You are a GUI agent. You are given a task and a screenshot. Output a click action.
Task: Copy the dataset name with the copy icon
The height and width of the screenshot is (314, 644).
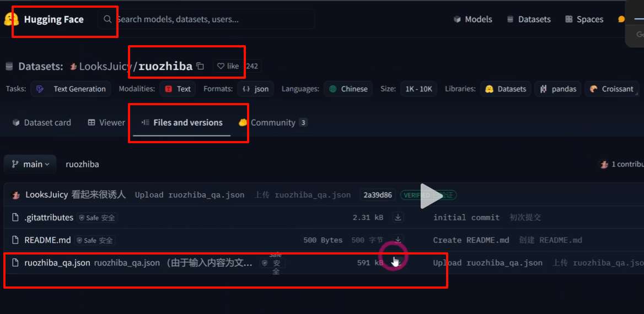[x=200, y=66]
